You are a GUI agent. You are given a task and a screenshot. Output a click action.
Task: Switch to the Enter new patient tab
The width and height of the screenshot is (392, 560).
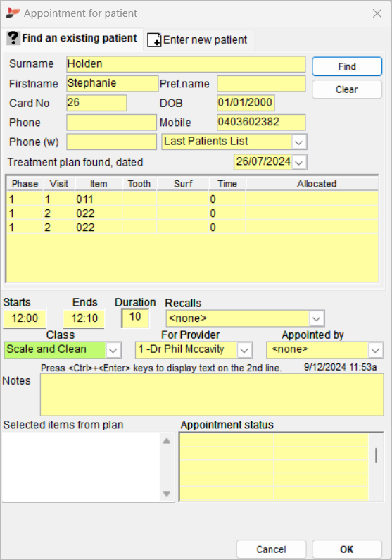198,39
